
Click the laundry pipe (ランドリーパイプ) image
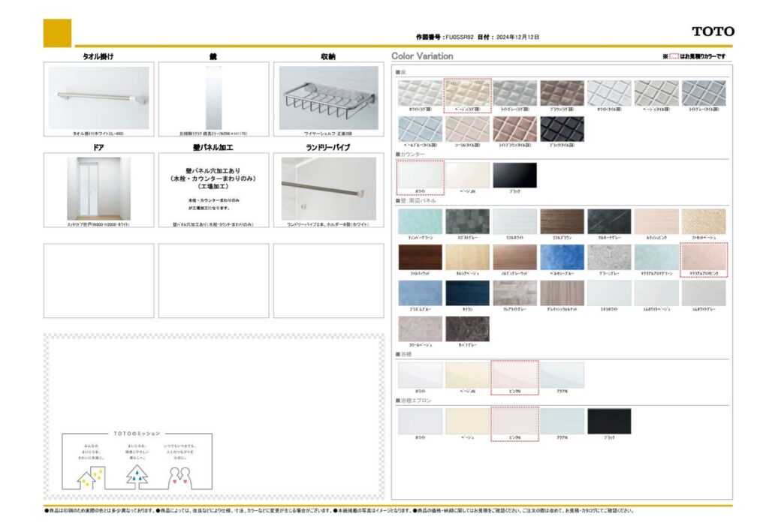coord(328,188)
